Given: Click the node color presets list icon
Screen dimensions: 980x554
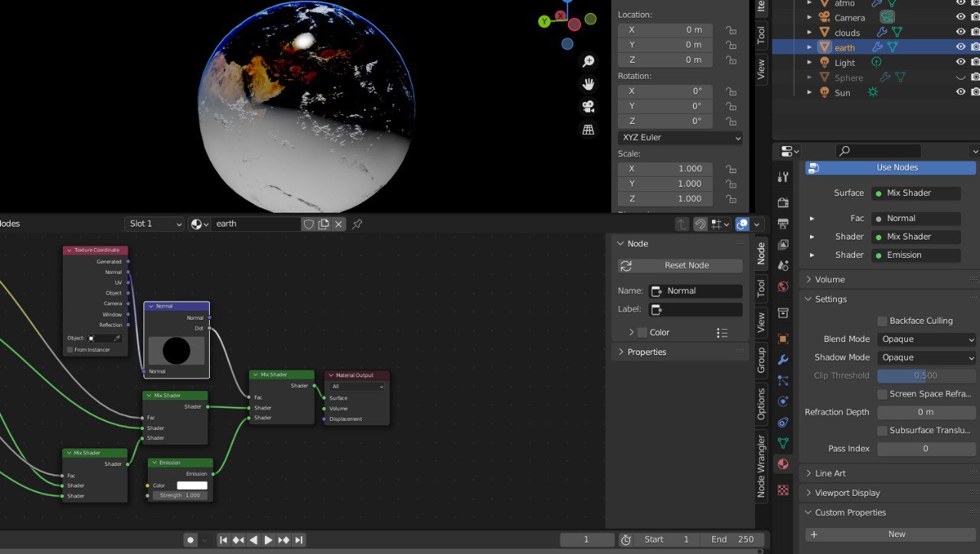Looking at the screenshot, I should click(722, 332).
